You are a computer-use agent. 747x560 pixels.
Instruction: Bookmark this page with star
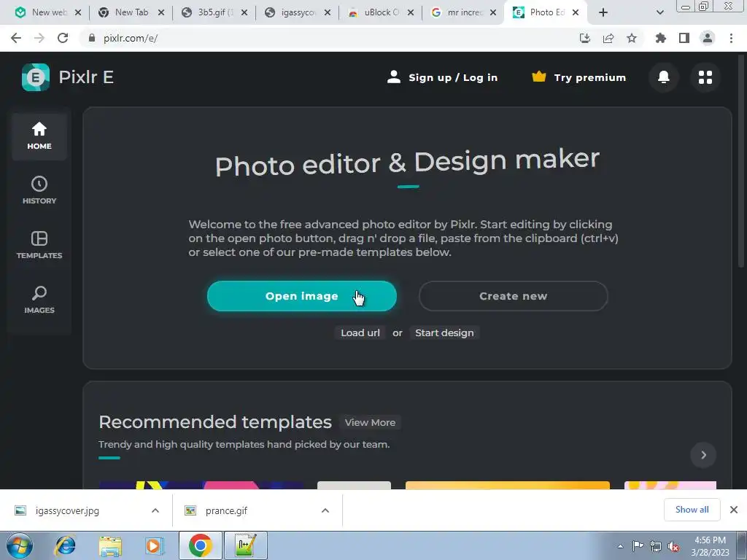(x=632, y=38)
